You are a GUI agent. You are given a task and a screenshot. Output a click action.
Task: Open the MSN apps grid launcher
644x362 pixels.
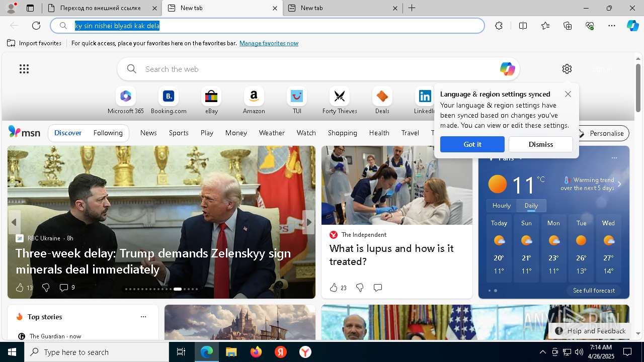click(x=24, y=69)
